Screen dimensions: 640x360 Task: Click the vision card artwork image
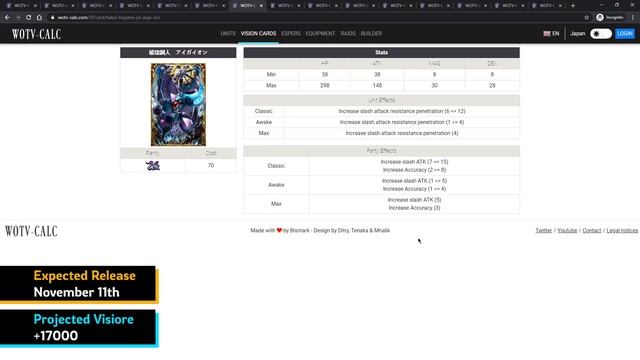(x=178, y=104)
